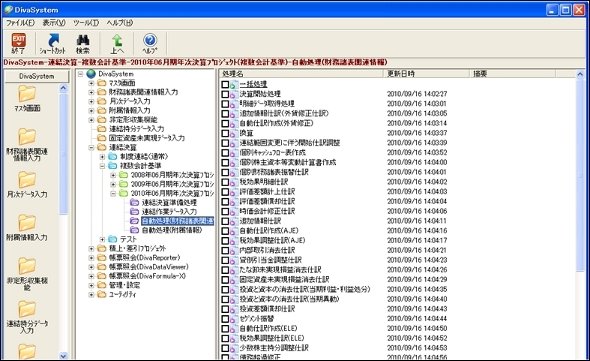Select ユーティリティ in the tree
This screenshot has height=361, width=590.
pyautogui.click(x=122, y=295)
